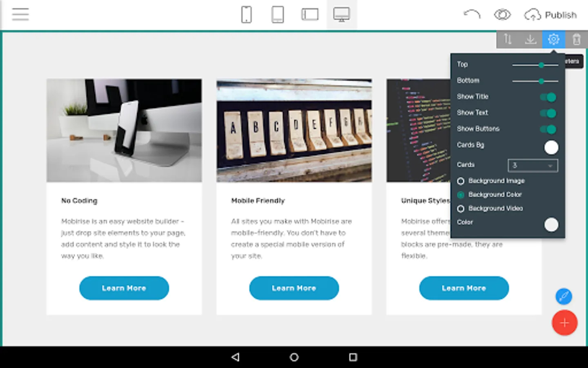
Task: Click Learn More under Unique Styles
Action: pyautogui.click(x=464, y=288)
